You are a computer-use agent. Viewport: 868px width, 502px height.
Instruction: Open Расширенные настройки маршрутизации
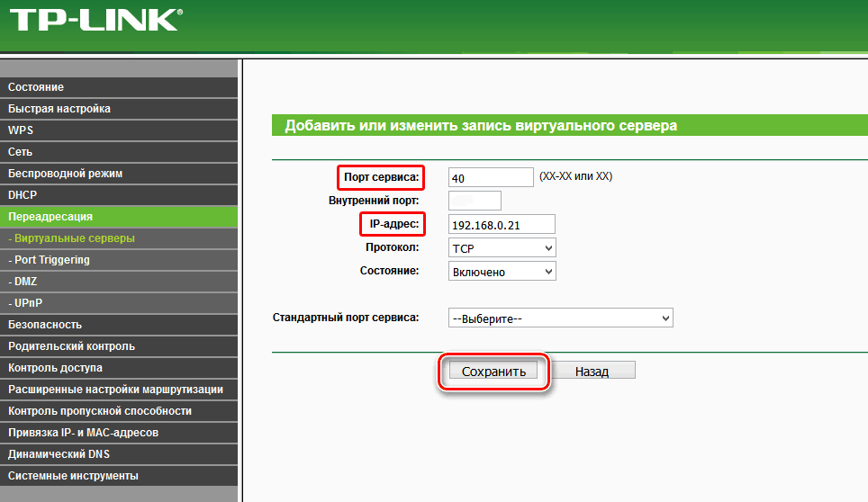[119, 390]
